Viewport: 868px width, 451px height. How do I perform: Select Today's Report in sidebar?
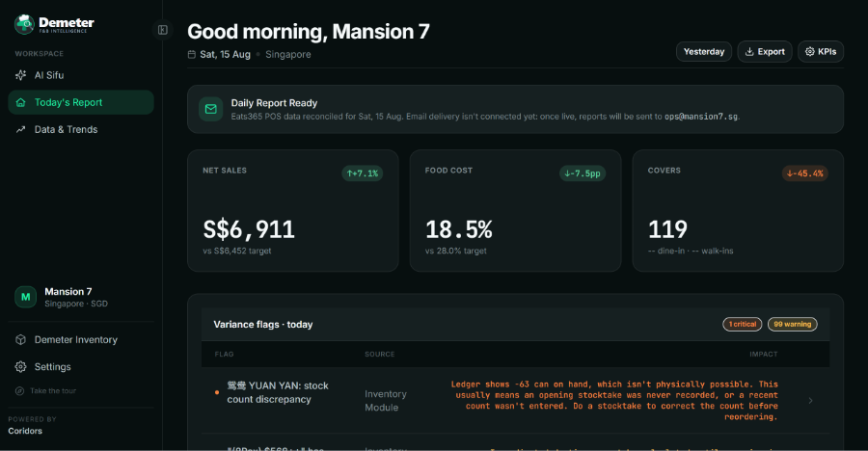point(81,102)
